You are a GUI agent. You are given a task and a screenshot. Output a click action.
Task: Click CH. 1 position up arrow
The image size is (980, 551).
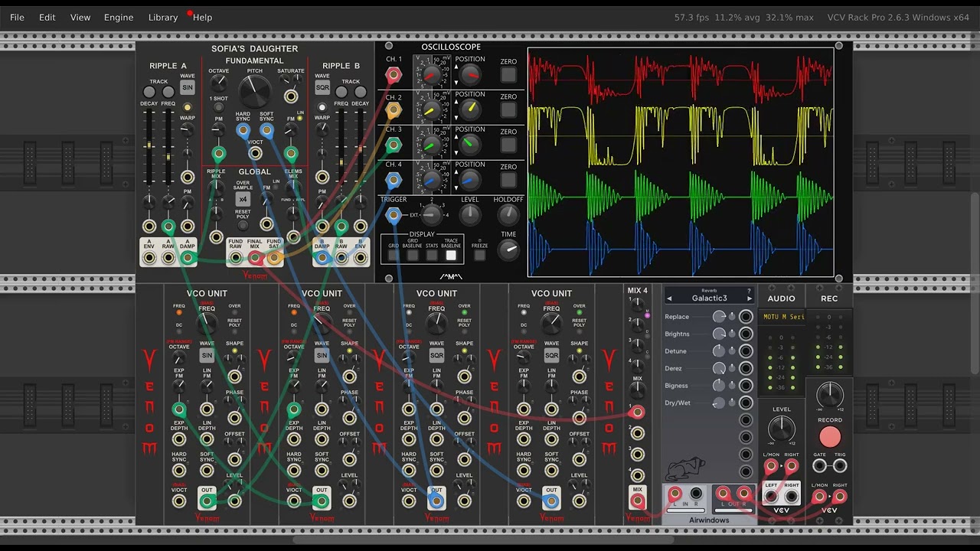click(457, 67)
